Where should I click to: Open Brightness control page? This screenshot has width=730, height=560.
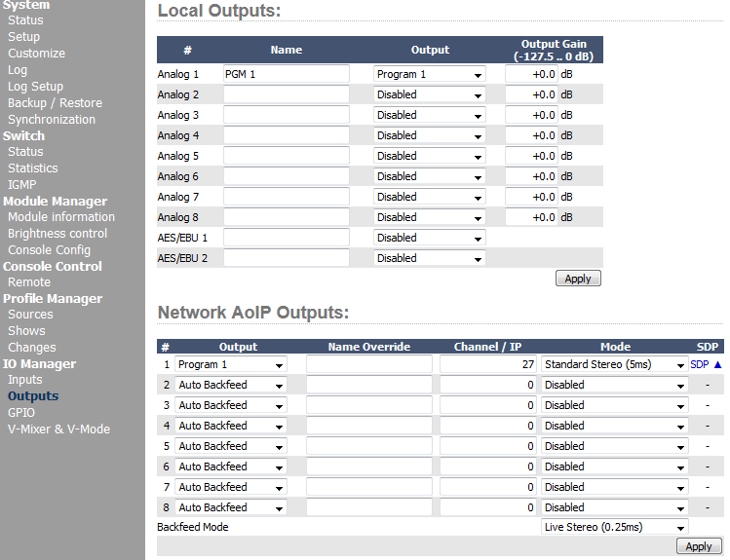[58, 234]
